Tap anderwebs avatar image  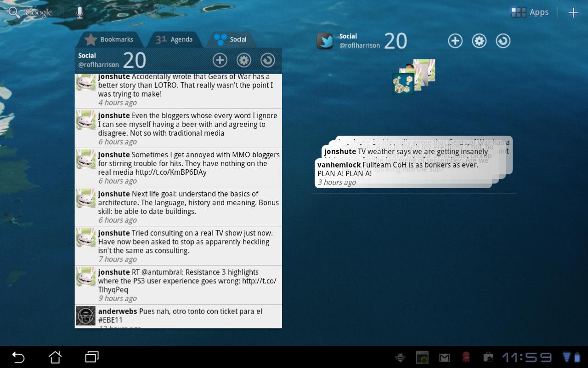tap(85, 316)
